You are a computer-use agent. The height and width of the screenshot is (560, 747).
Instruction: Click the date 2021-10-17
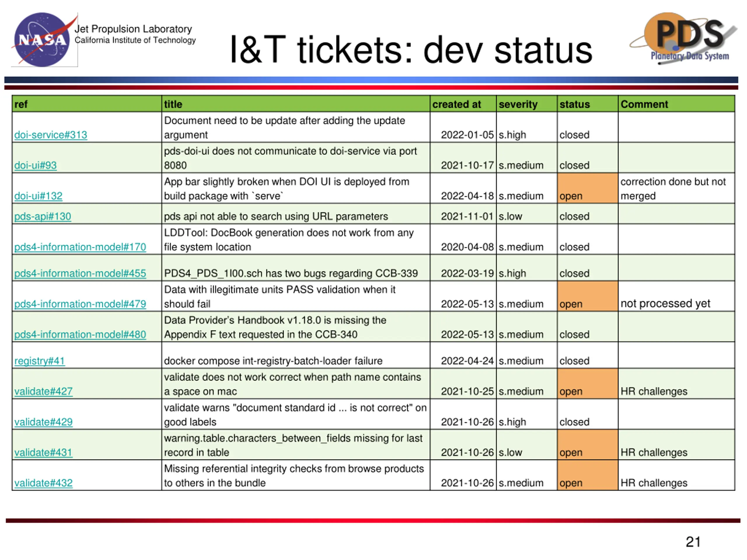click(467, 165)
